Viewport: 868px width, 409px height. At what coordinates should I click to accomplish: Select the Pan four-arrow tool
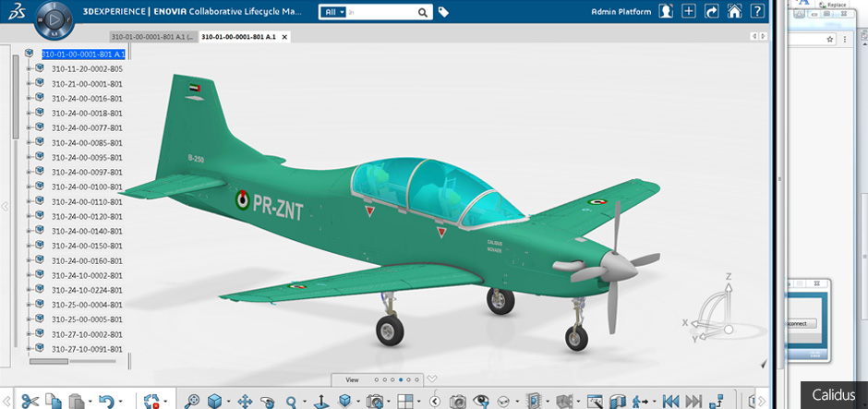(245, 401)
